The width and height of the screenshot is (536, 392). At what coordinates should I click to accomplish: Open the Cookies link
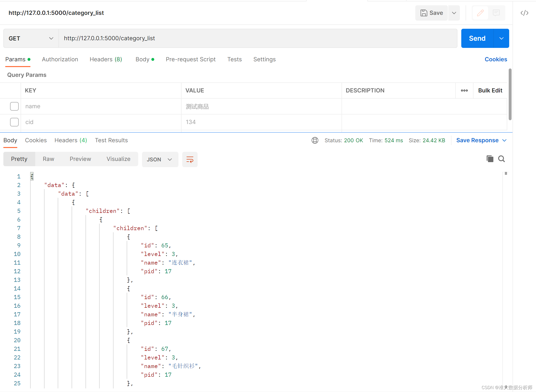496,59
